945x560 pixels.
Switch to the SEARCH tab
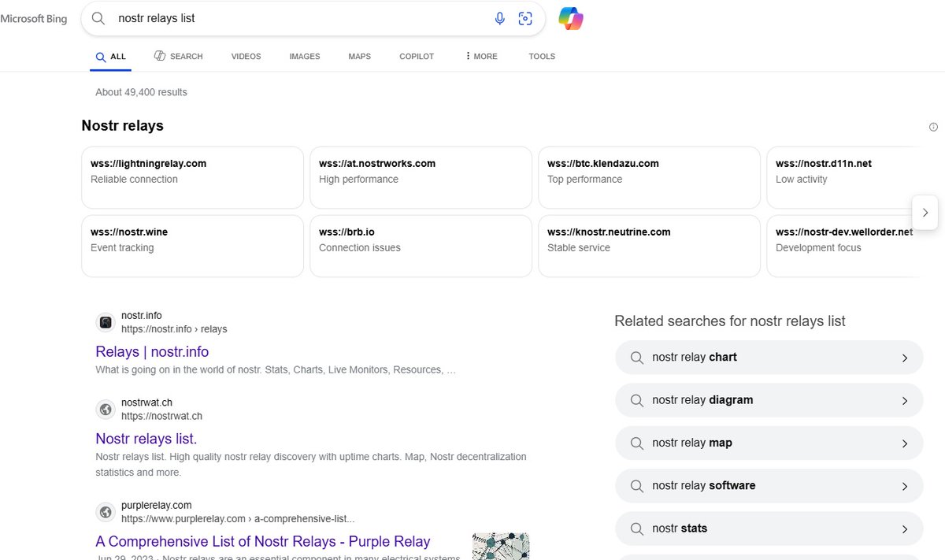[x=178, y=57]
